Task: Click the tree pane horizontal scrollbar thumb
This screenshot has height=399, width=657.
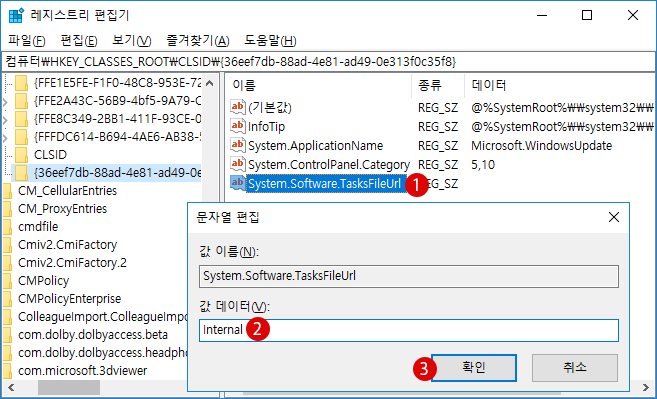Action: click(x=69, y=387)
